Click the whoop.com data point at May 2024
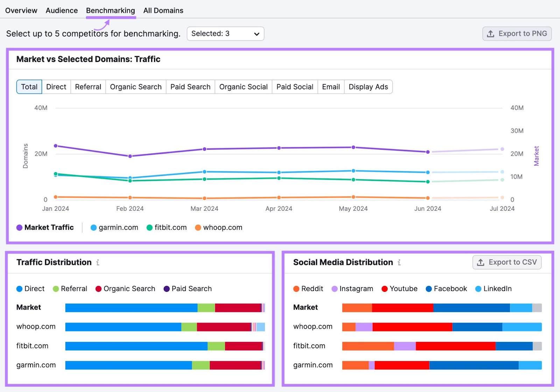Screen dimensions: 560x392 click(x=353, y=197)
